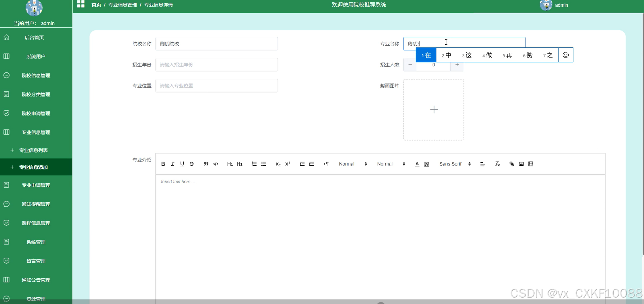Create an ordered list
The image size is (644, 304).
pyautogui.click(x=254, y=164)
